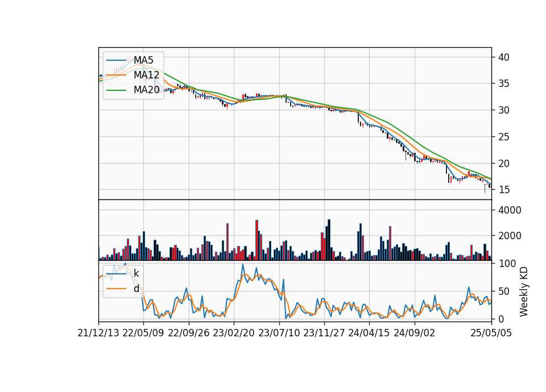Click the price axis value 15
Viewport: 546px width, 392px height.
(x=503, y=190)
